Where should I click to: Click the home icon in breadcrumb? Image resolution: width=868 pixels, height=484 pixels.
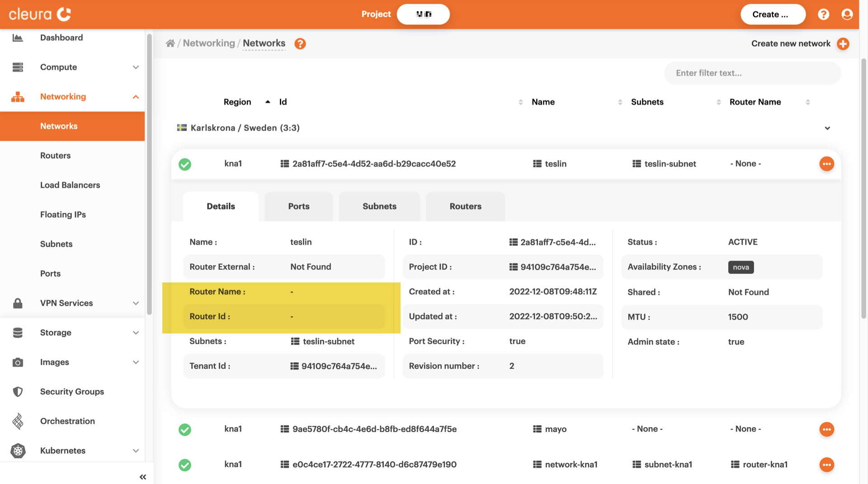coord(170,43)
